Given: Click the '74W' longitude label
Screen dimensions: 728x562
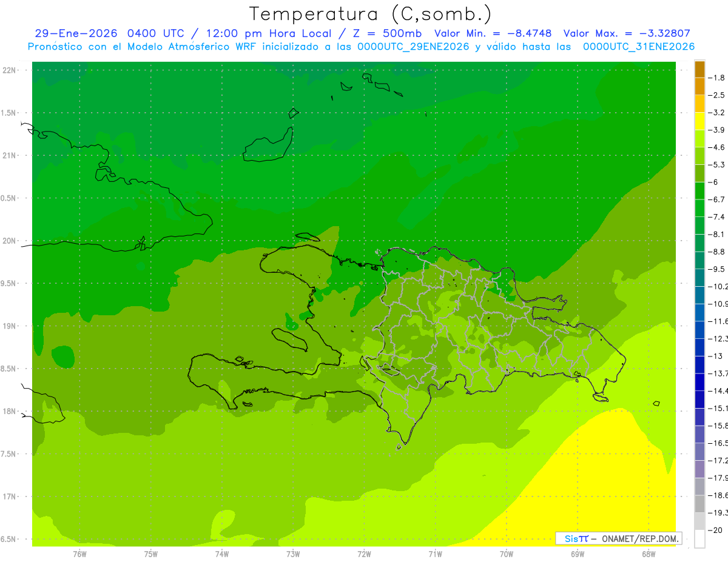Looking at the screenshot, I should 222,554.
